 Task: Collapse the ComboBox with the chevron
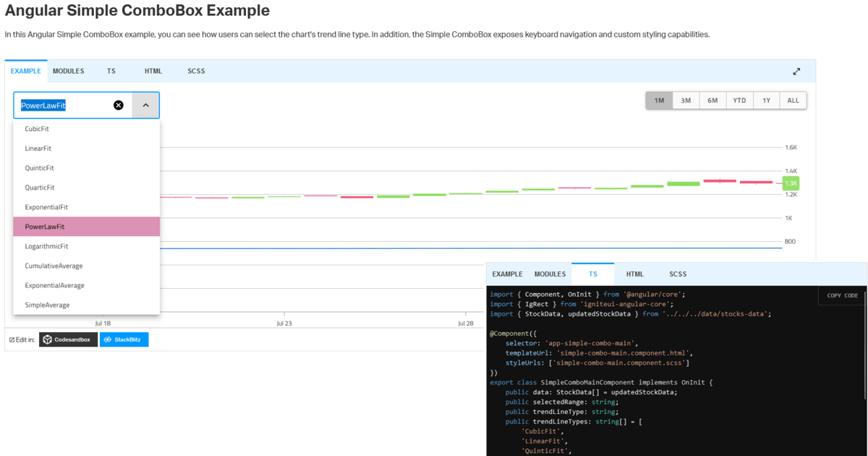[x=145, y=105]
